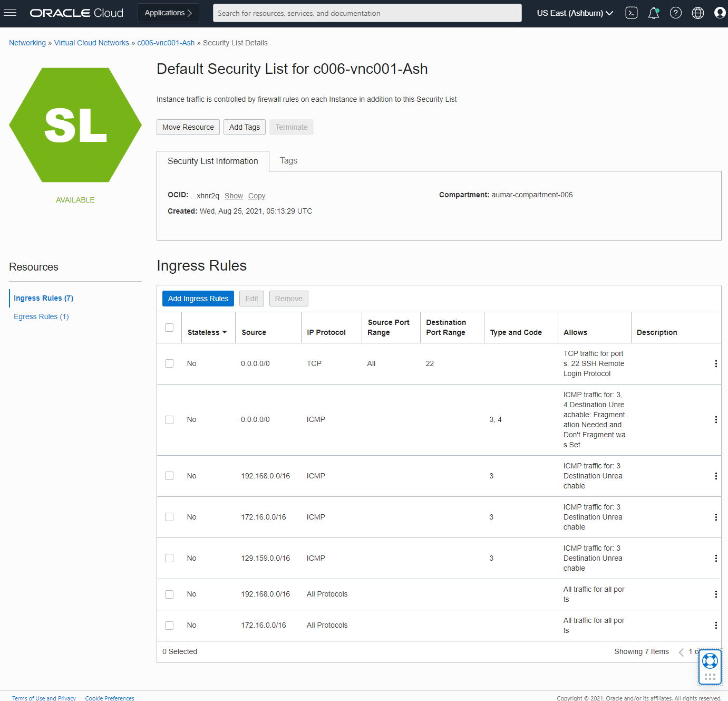Viewport: 728px width, 701px height.
Task: Open the main navigation hamburger menu
Action: pyautogui.click(x=10, y=13)
